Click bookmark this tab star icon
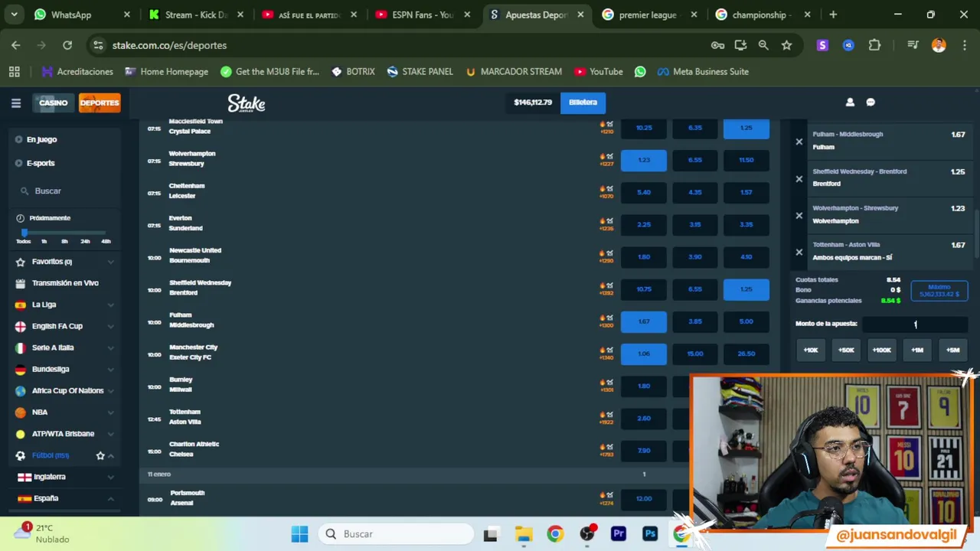The height and width of the screenshot is (551, 980). pos(786,45)
